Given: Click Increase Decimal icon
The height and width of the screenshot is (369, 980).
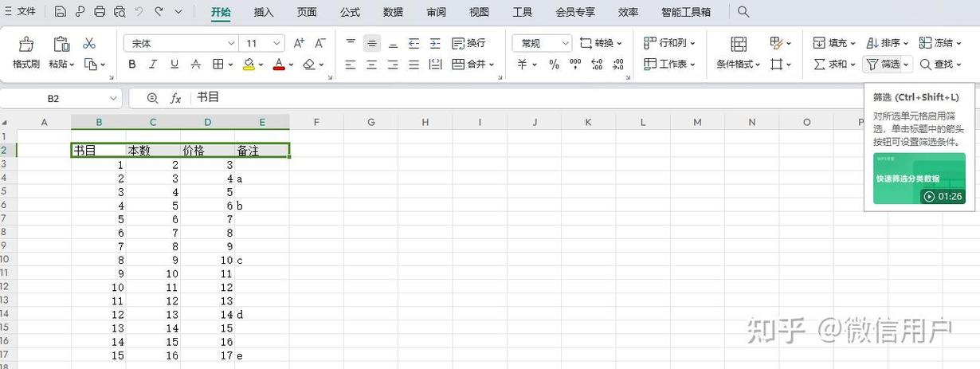Looking at the screenshot, I should pos(597,65).
